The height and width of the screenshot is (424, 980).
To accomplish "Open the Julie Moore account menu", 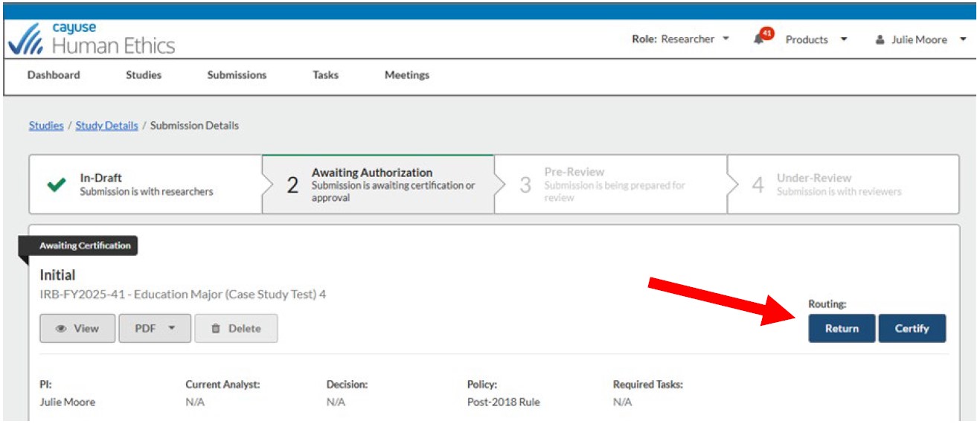I will click(x=921, y=39).
